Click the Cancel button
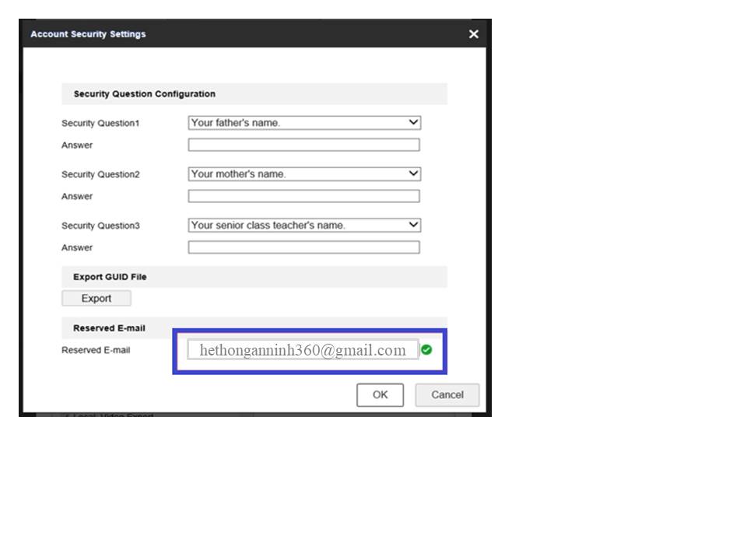This screenshot has height=560, width=747. 447,395
